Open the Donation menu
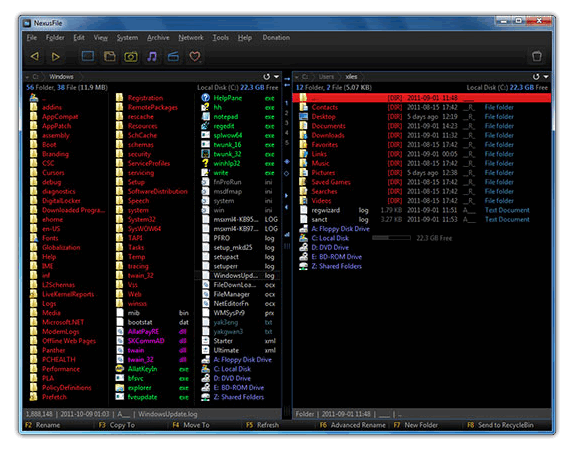 pyautogui.click(x=276, y=37)
